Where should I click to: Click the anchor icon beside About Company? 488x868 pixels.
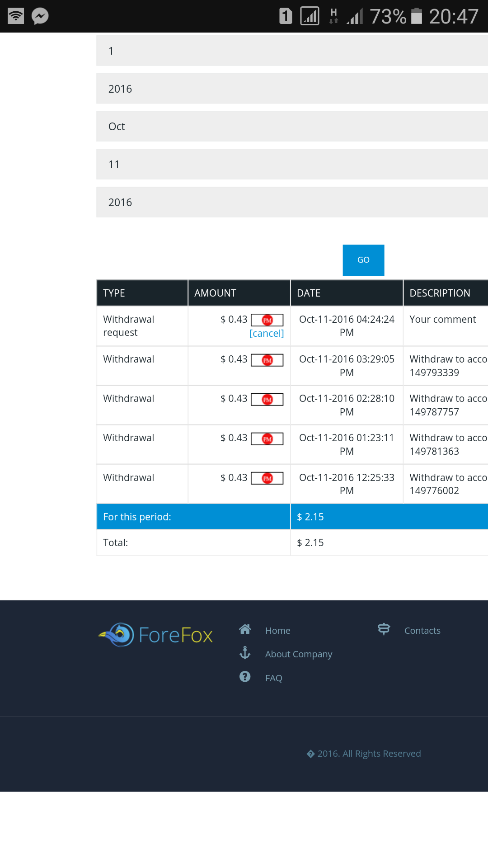[245, 653]
